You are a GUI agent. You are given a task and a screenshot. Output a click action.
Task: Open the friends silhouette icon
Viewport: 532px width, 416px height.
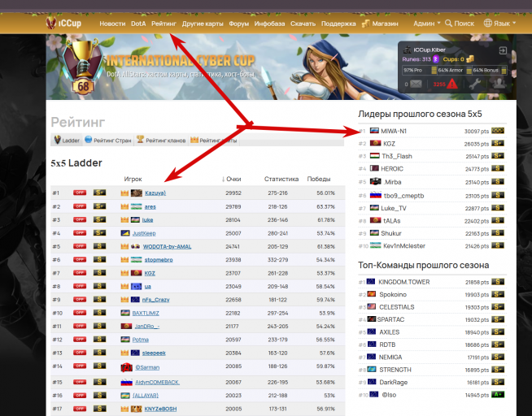(x=499, y=84)
